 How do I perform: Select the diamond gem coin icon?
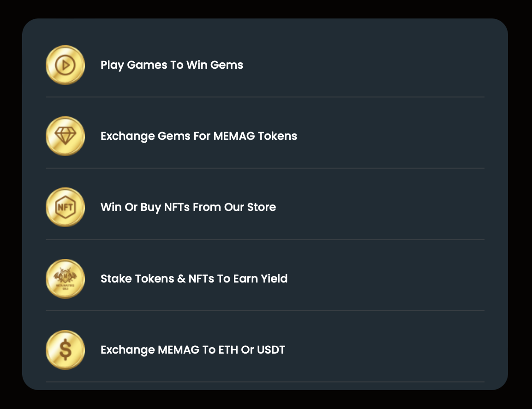click(65, 136)
